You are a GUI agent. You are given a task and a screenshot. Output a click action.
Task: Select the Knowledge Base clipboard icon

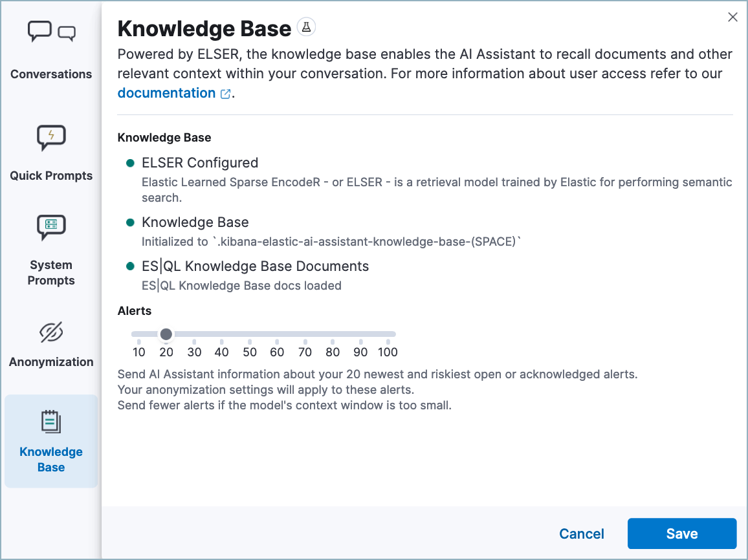click(50, 422)
